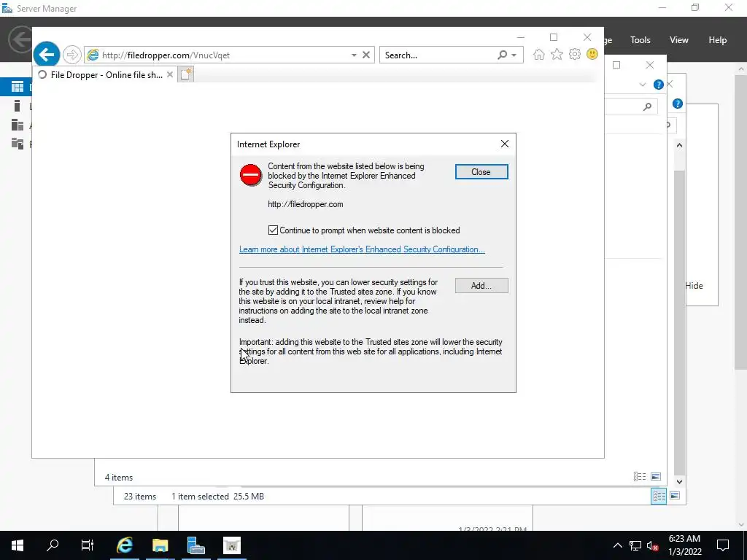747x560 pixels.
Task: Open address bar history dropdown arrow
Action: [354, 55]
